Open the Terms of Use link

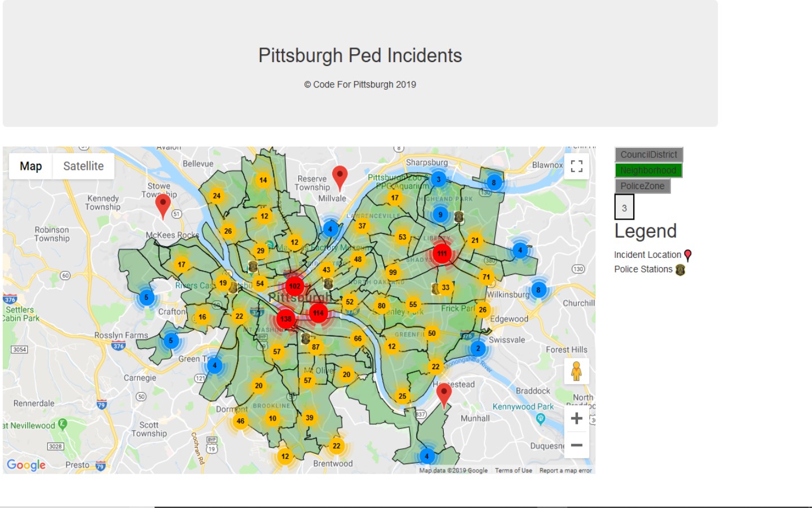pos(513,470)
